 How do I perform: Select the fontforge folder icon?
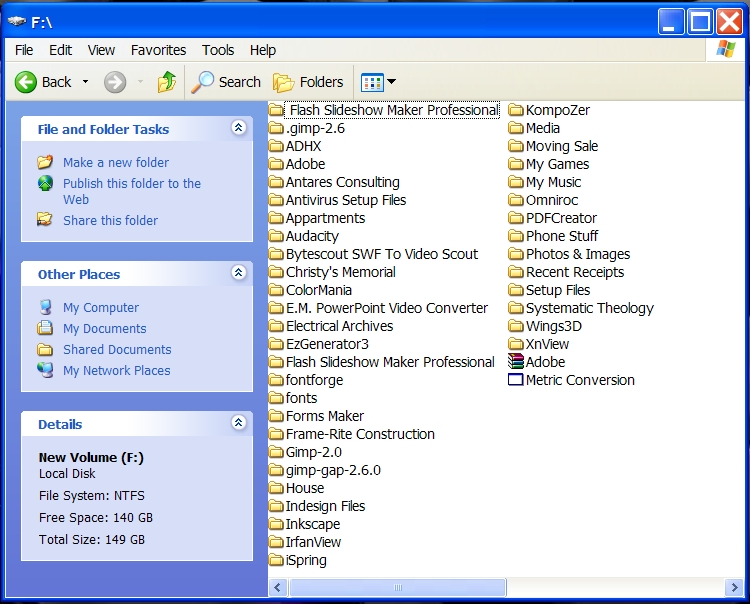tap(276, 380)
